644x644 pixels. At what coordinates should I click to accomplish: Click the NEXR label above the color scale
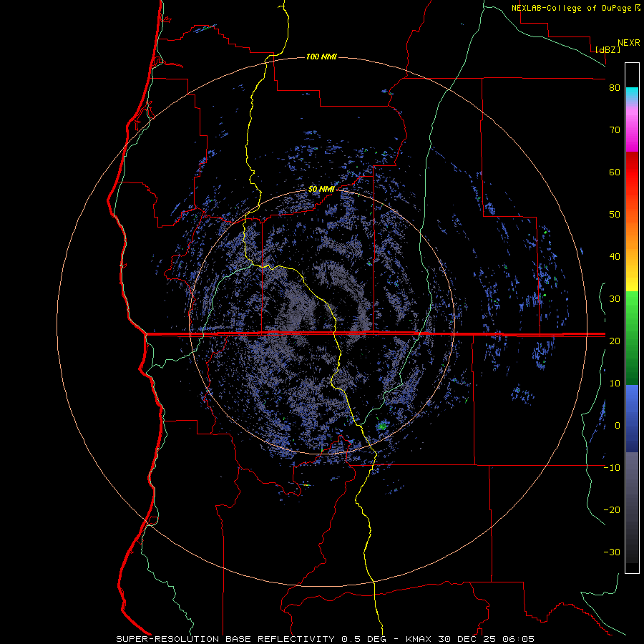click(628, 43)
